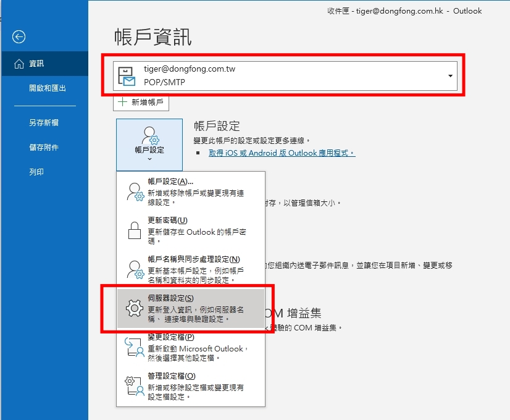Click the 變更設定檔 switch-profile icon

click(x=134, y=347)
